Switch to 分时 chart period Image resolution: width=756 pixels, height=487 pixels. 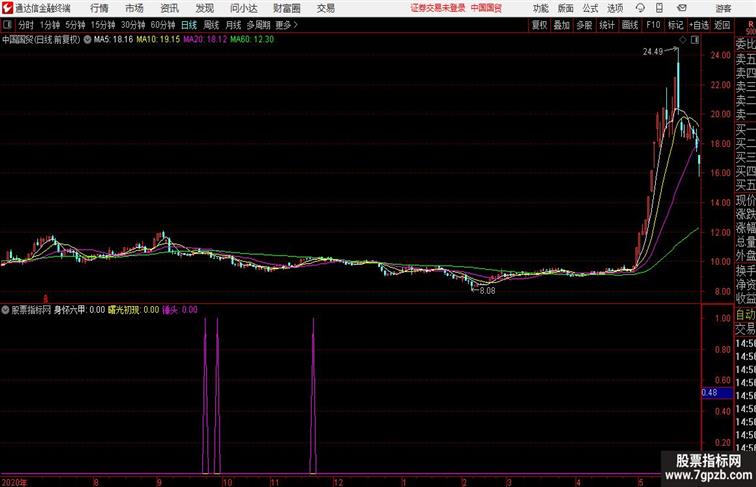26,25
